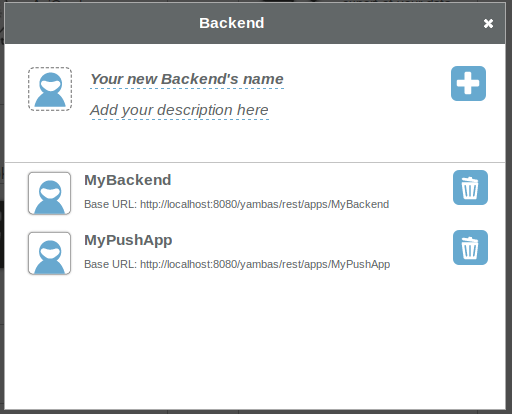Delete MyPushApp with its trash icon
512x414 pixels.
[x=470, y=247]
